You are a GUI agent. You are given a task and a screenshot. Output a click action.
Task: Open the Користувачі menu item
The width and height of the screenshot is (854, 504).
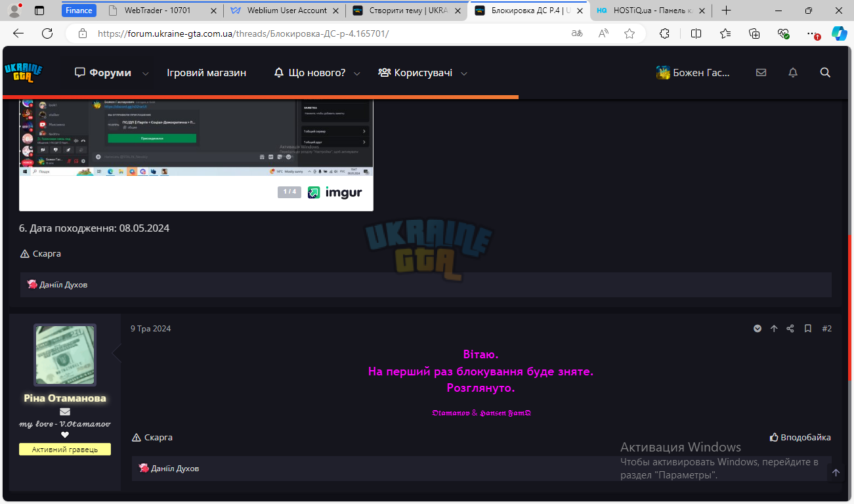point(416,73)
